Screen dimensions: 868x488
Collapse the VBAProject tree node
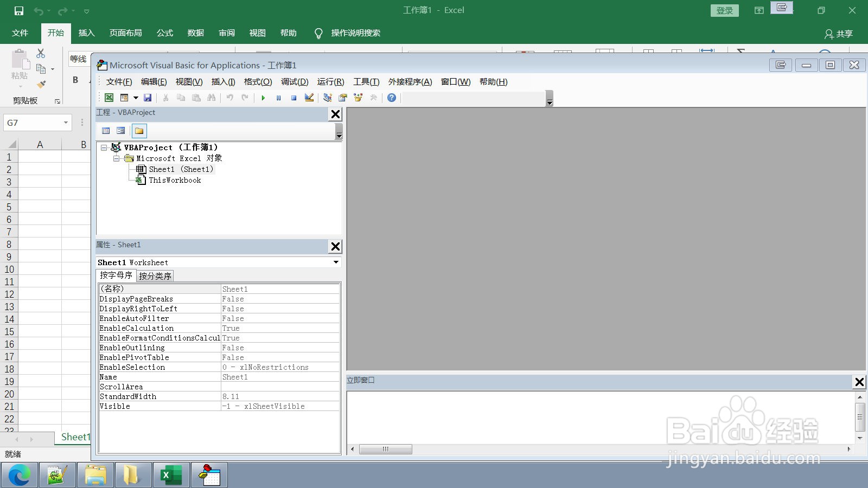104,147
